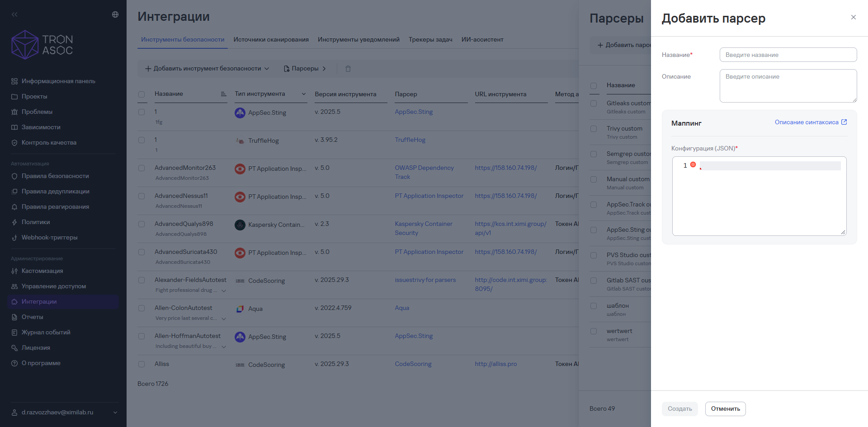Click Добавить парсер button in Парсеры panel

(624, 45)
